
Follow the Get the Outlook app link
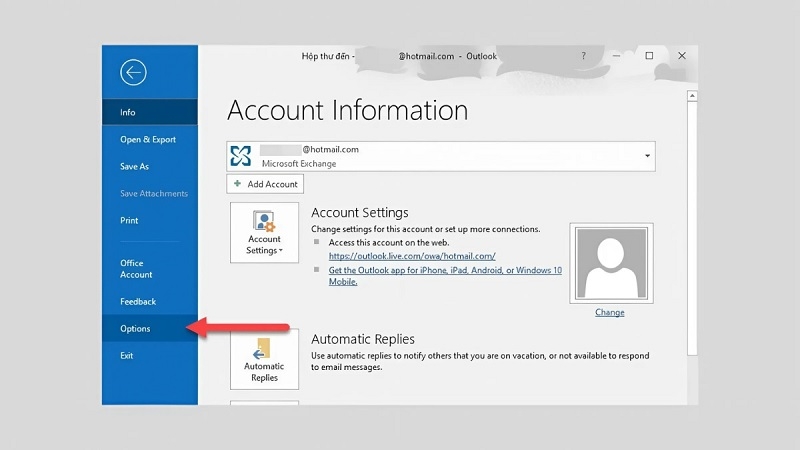pyautogui.click(x=445, y=276)
